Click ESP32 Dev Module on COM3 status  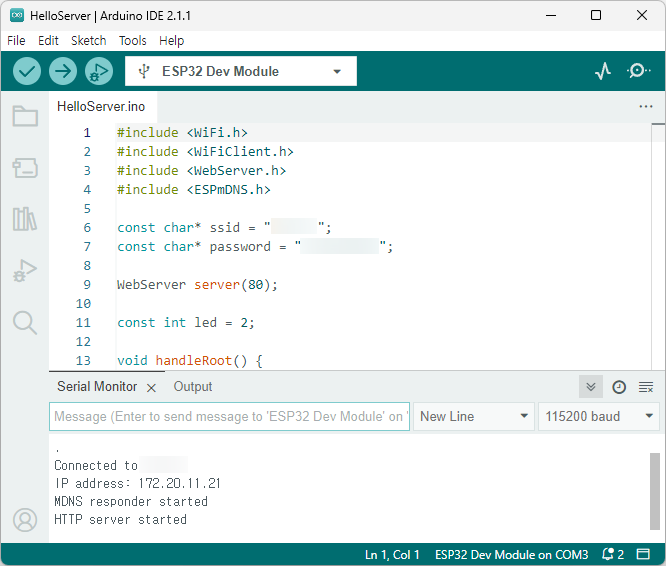(x=511, y=555)
